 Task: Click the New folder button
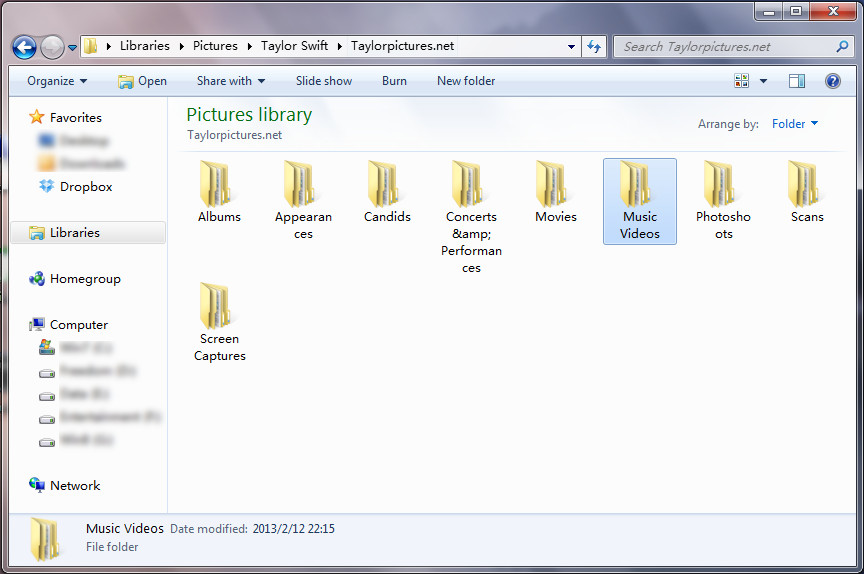click(466, 81)
